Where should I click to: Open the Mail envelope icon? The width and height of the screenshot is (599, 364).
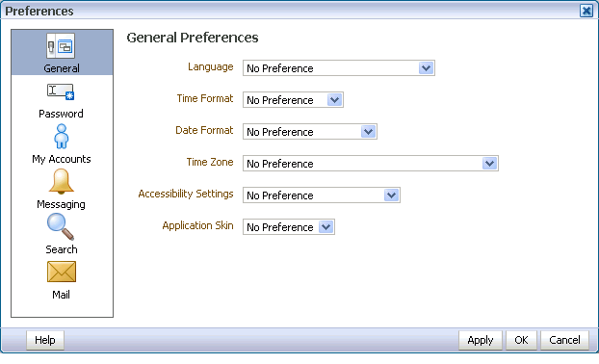(62, 272)
